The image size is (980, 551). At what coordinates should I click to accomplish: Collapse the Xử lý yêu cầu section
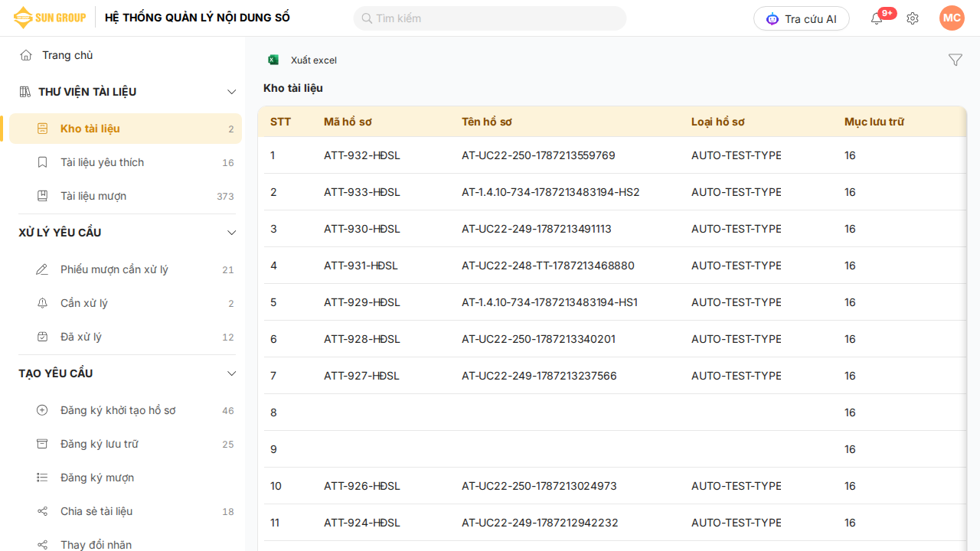232,233
